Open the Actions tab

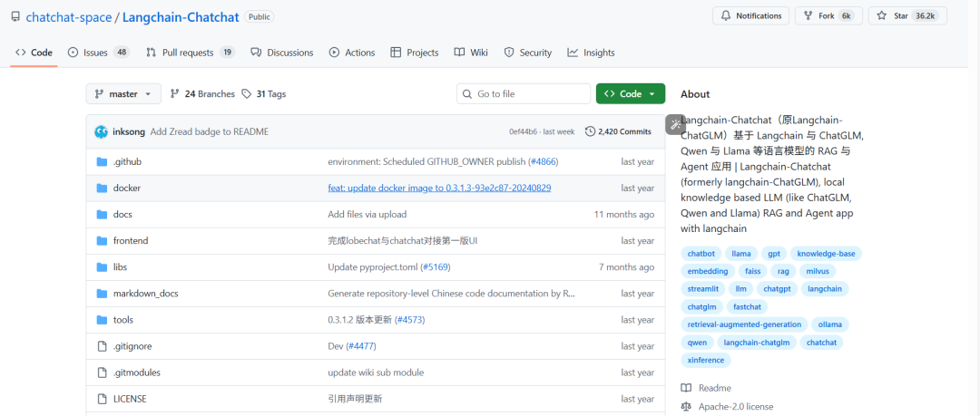point(352,53)
